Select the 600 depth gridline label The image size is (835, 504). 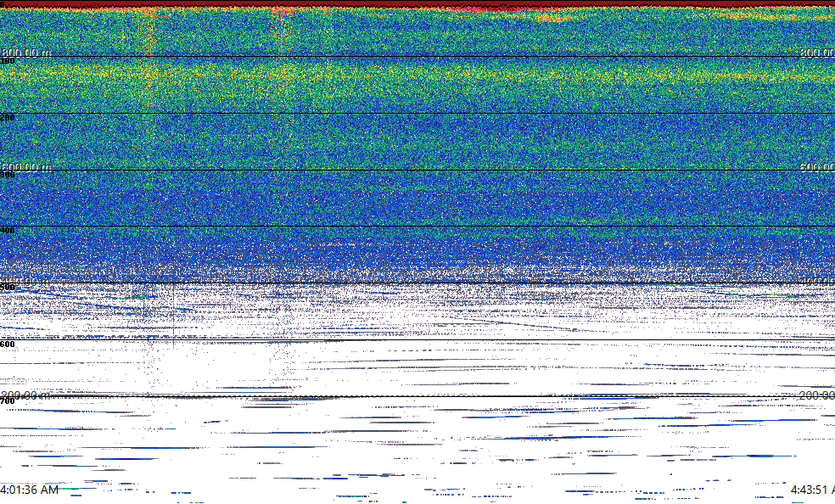coord(8,344)
